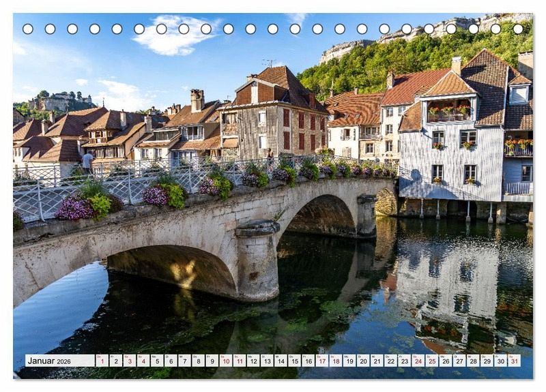Screen dimensions: 546x392
Task: Choose the red date 25 cell
Action: (x=432, y=361)
